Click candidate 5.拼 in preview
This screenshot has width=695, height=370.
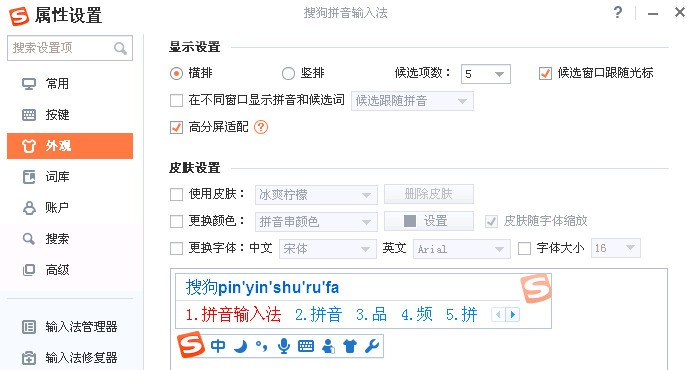pyautogui.click(x=461, y=315)
